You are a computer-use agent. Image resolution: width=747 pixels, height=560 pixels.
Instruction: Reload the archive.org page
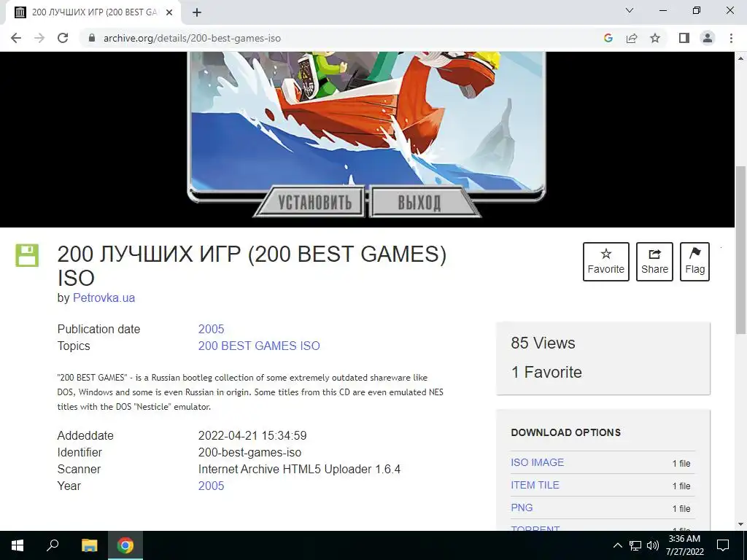pyautogui.click(x=63, y=38)
